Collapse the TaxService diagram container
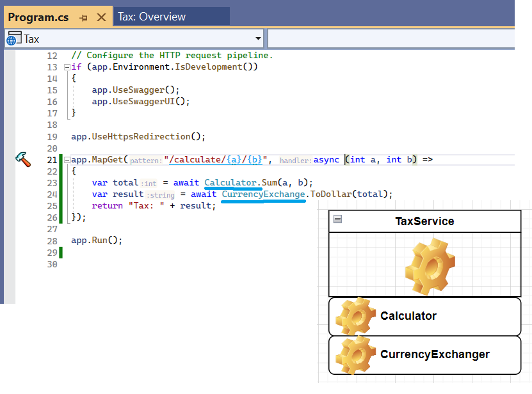Image resolution: width=532 pixels, height=394 pixels. pyautogui.click(x=337, y=219)
